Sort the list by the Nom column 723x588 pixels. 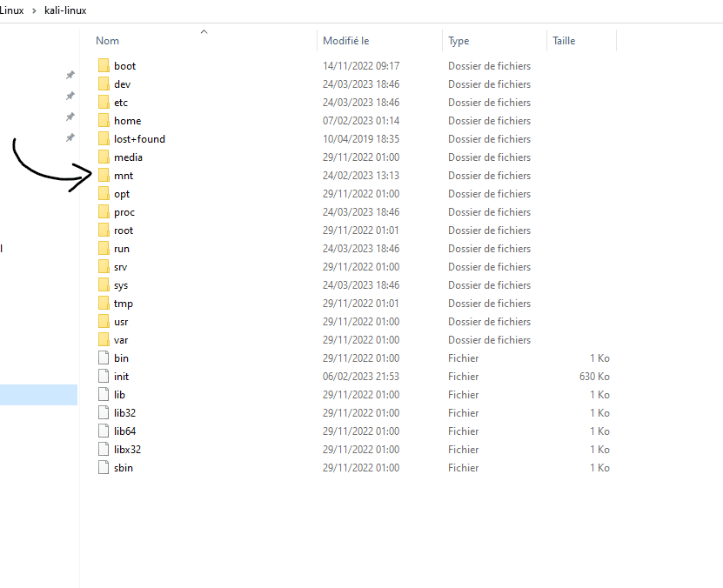point(107,41)
